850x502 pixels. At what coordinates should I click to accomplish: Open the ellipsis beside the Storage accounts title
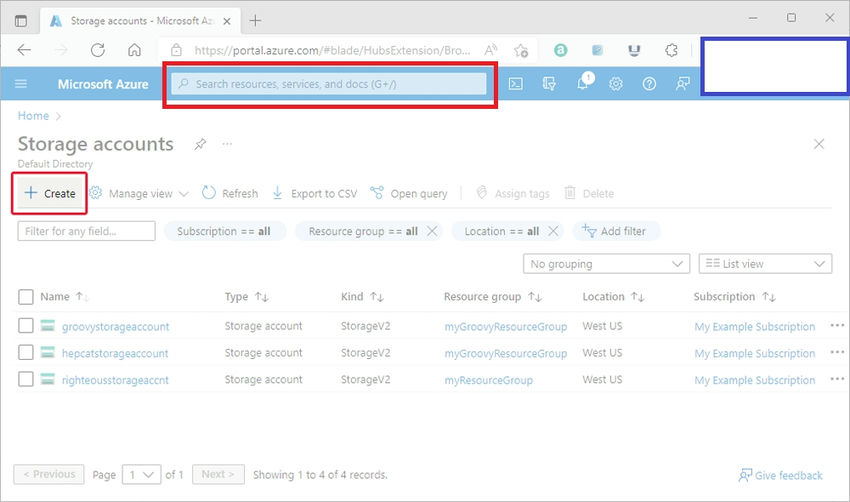[x=227, y=144]
